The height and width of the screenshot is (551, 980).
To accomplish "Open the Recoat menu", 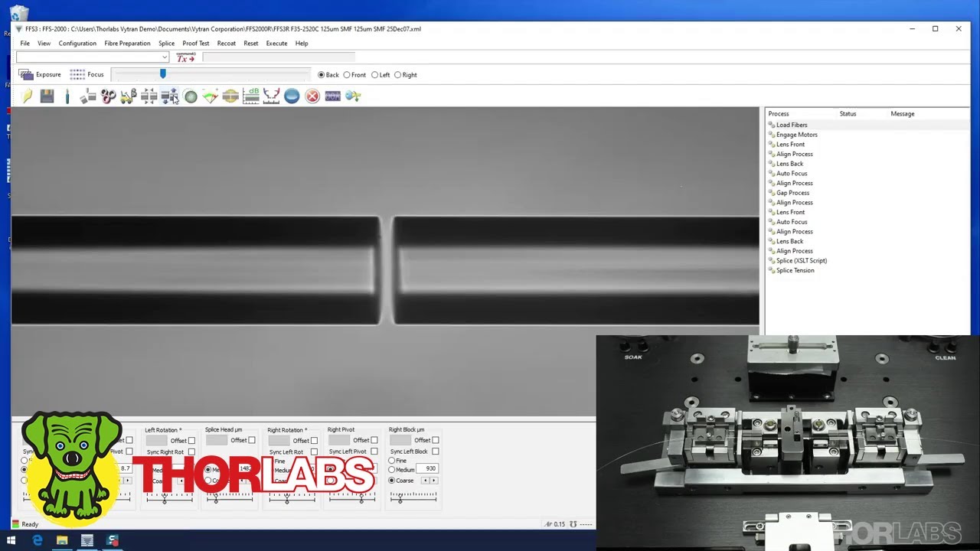I will [x=226, y=44].
